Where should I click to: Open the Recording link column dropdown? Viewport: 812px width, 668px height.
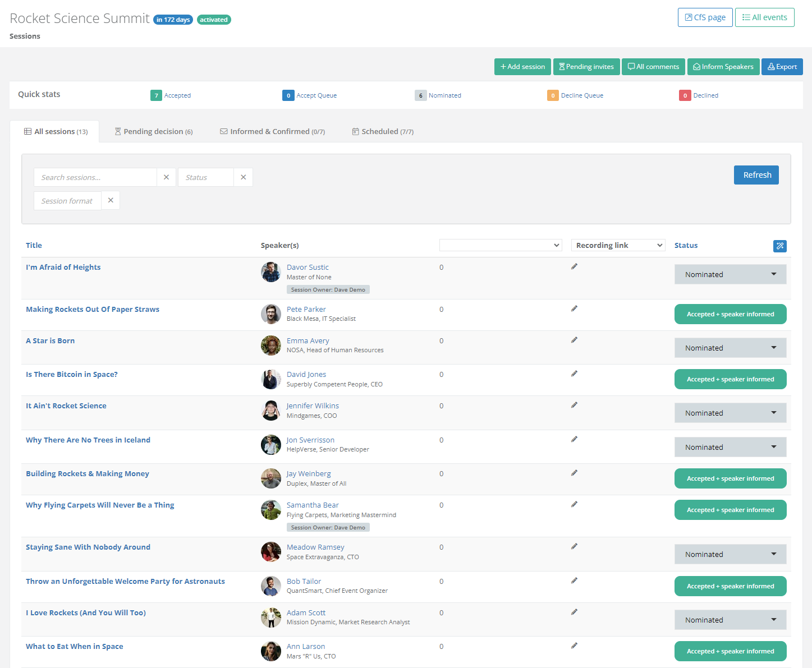(x=618, y=245)
